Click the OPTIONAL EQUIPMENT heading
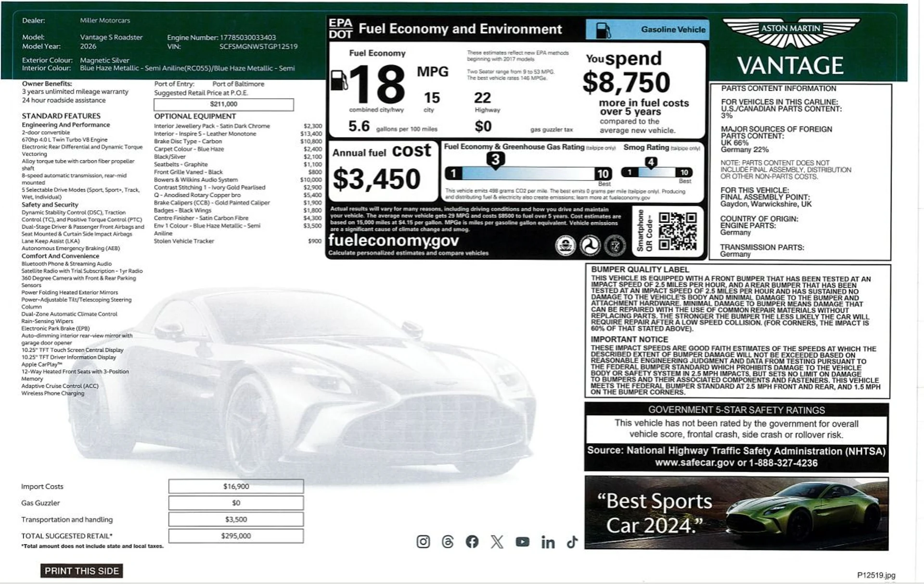924x584 pixels. pos(195,116)
